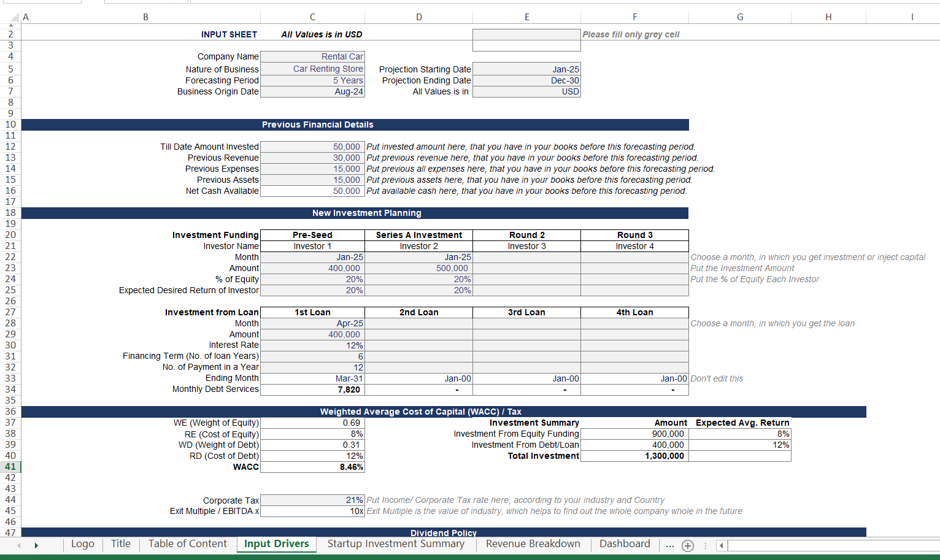
Task: Select the 'Investor 3' name cell
Action: click(x=526, y=246)
